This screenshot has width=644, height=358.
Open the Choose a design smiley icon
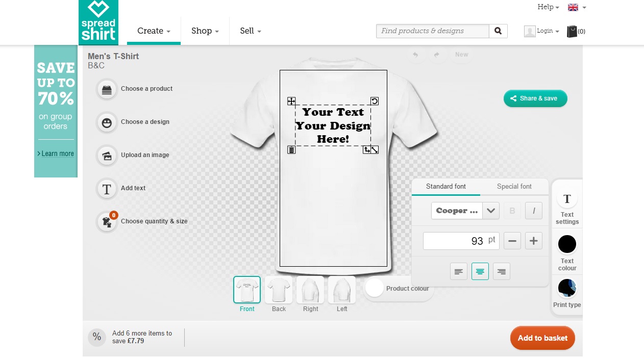tap(107, 122)
